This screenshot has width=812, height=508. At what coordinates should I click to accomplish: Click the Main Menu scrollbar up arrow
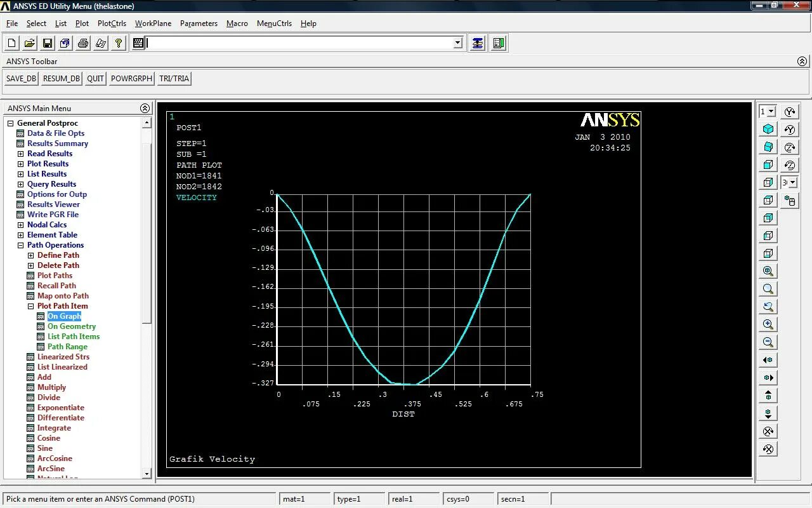[x=147, y=123]
